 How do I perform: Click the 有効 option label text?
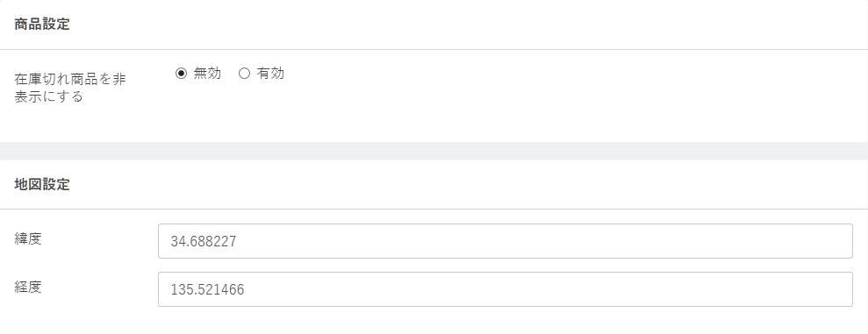point(270,73)
